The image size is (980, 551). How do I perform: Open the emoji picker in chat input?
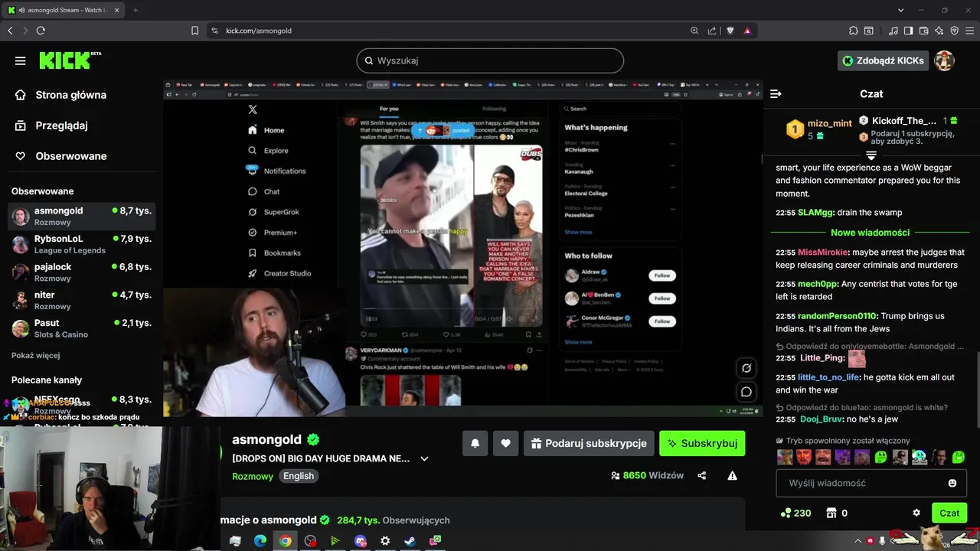tap(952, 483)
